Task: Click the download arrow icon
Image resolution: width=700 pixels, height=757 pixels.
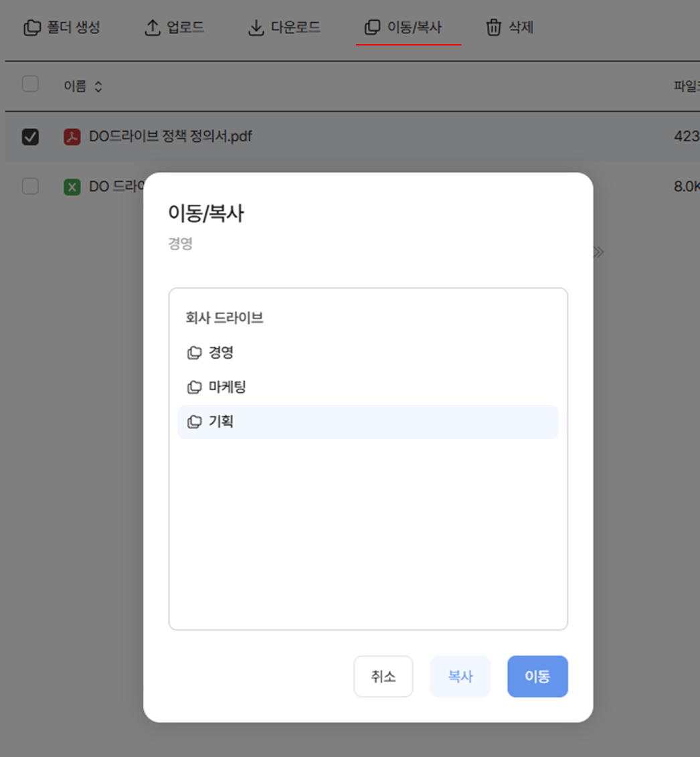Action: click(x=256, y=28)
